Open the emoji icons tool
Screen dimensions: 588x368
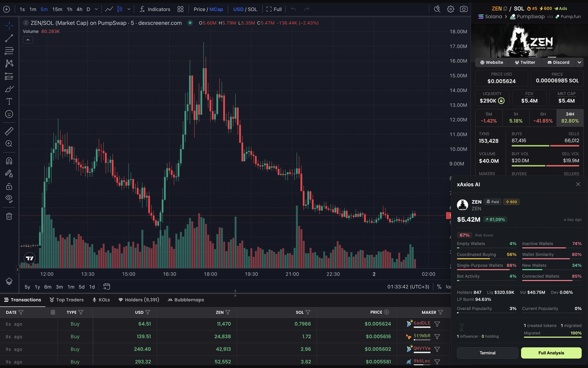[x=9, y=114]
